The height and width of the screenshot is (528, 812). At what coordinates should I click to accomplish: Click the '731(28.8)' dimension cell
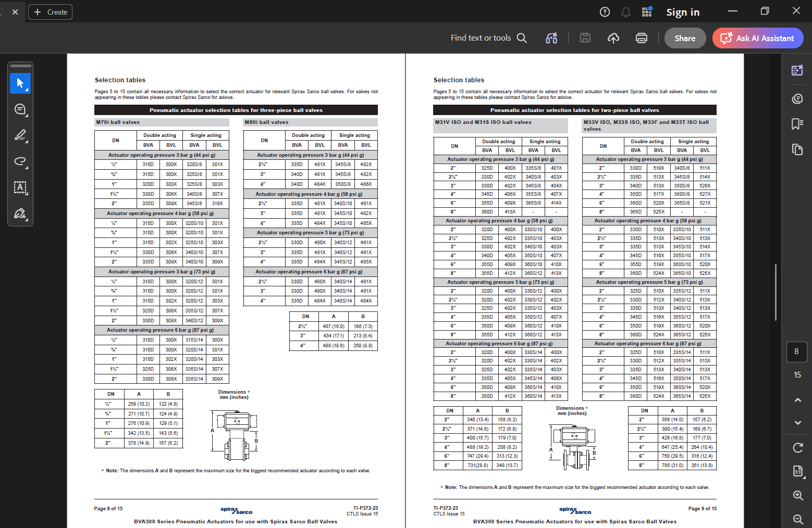coord(478,466)
